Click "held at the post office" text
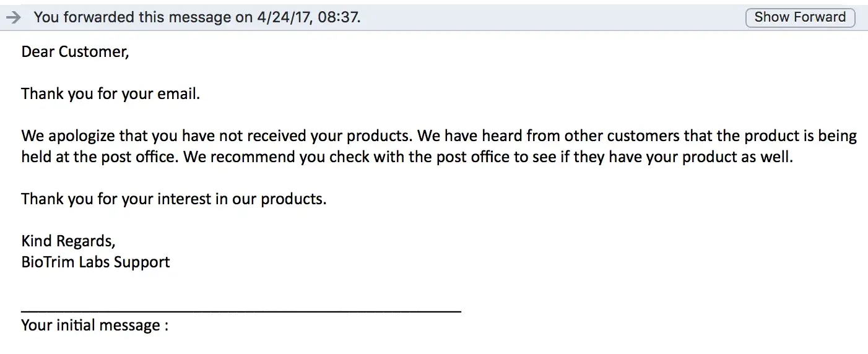The width and height of the screenshot is (868, 354). click(100, 157)
